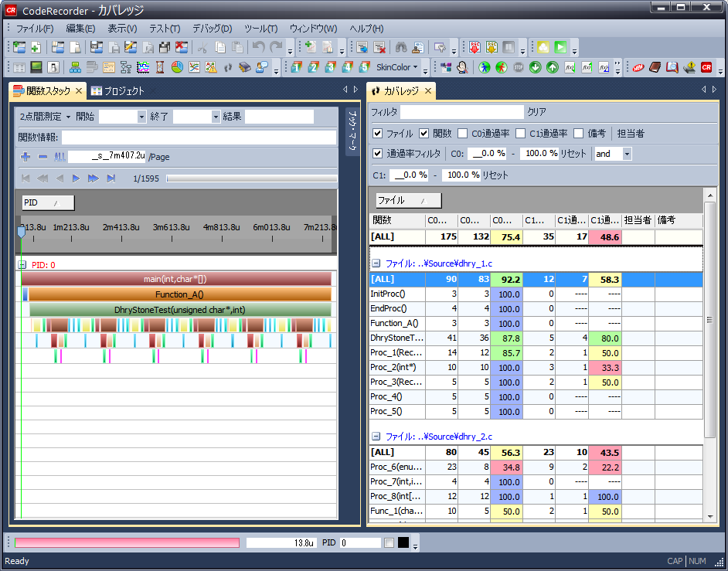Toggle the ファイル checkbox
This screenshot has width=728, height=571.
pyautogui.click(x=377, y=134)
